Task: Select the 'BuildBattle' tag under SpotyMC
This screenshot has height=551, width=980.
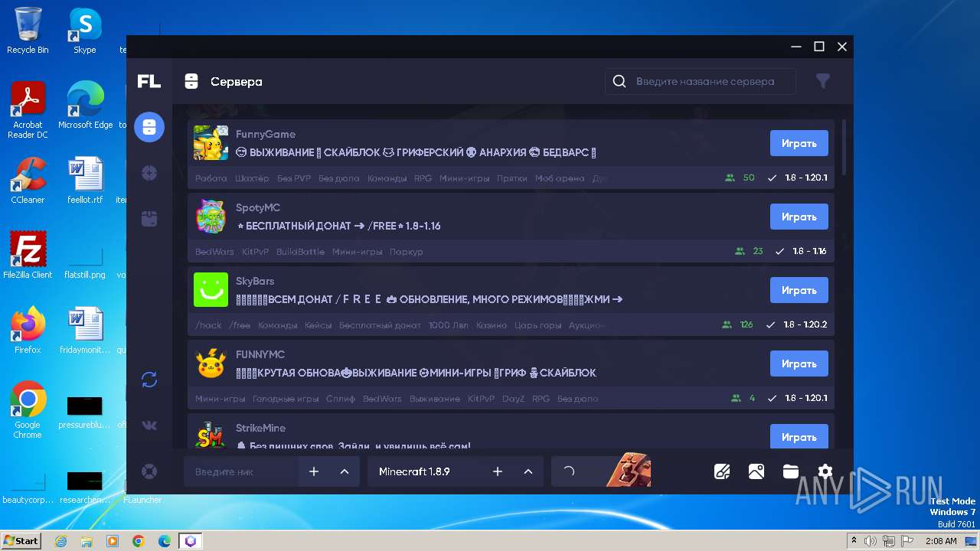Action: point(300,252)
